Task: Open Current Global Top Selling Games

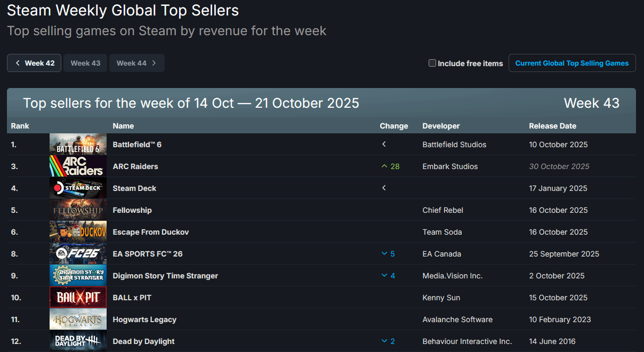Action: 572,63
